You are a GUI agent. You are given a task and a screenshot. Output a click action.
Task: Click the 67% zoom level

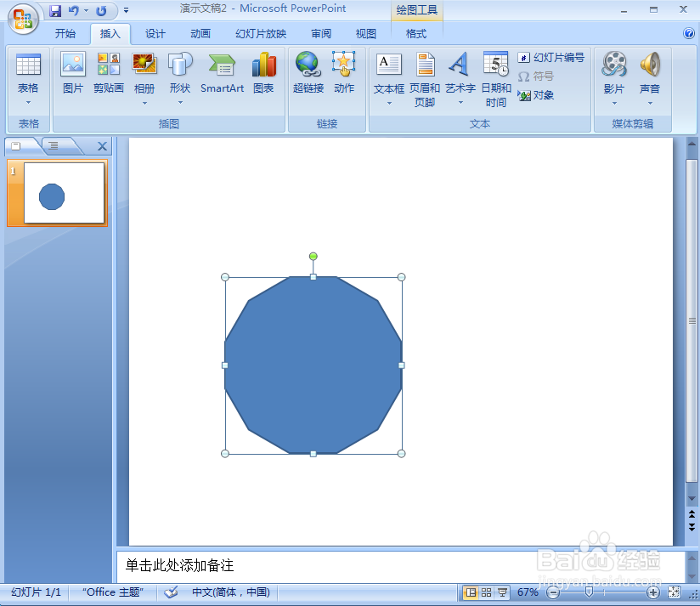point(528,592)
